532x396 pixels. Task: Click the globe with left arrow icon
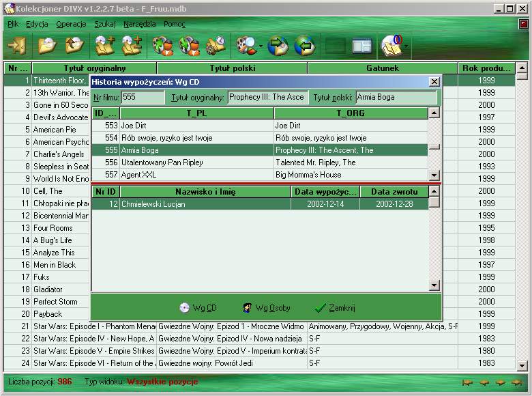(x=304, y=46)
